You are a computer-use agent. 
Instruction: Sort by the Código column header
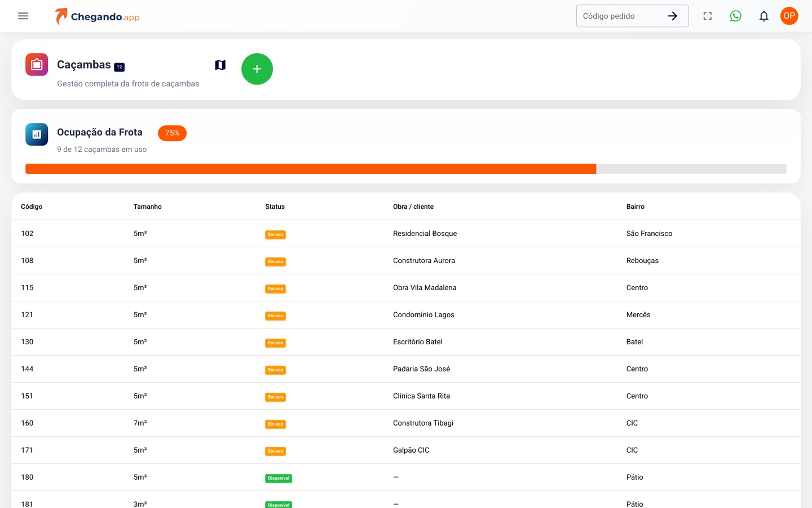pos(32,207)
